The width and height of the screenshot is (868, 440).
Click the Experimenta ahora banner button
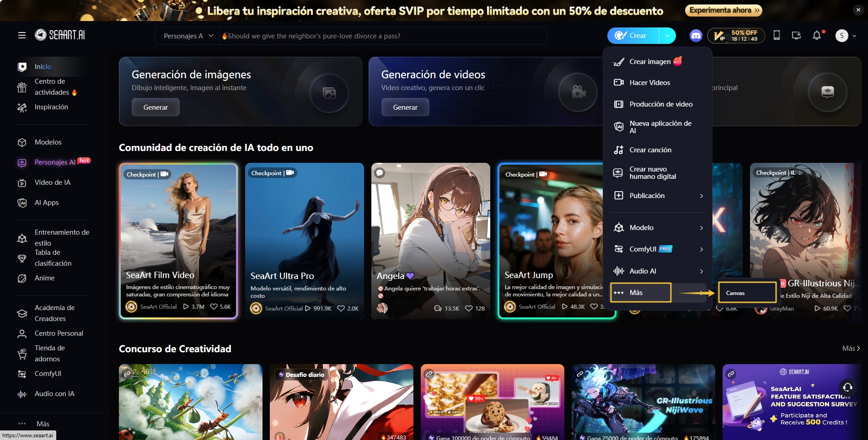(723, 11)
